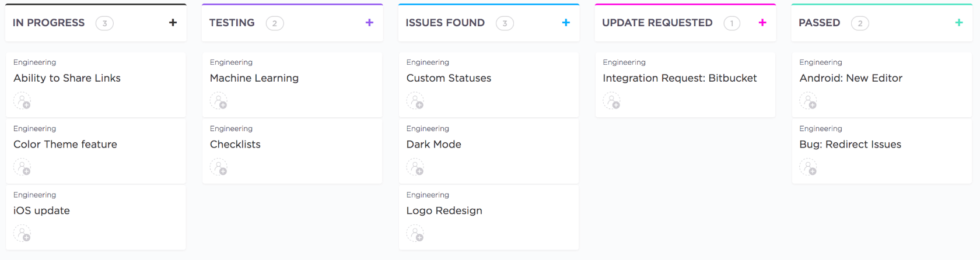
Task: Click assignee icon on Custom Statuses card
Action: (415, 101)
